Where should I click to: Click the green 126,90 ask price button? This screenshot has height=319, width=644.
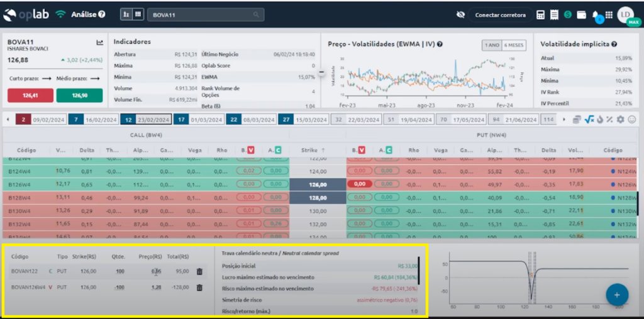coord(79,95)
